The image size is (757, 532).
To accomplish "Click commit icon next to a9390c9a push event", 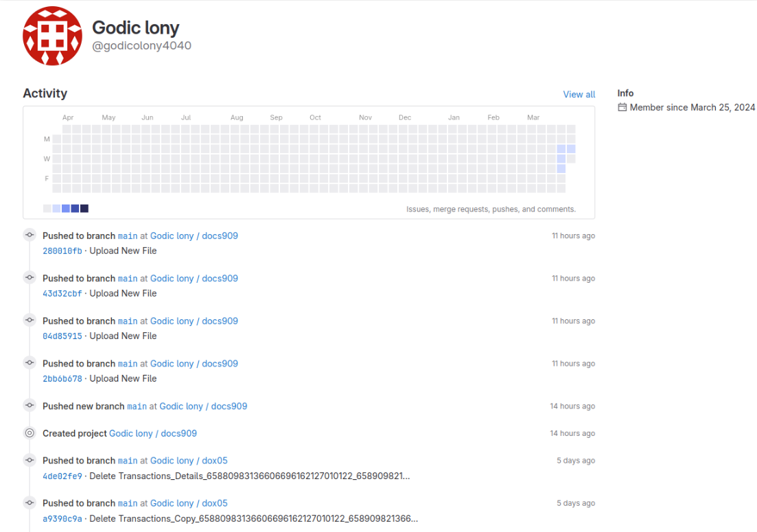I will (x=30, y=502).
